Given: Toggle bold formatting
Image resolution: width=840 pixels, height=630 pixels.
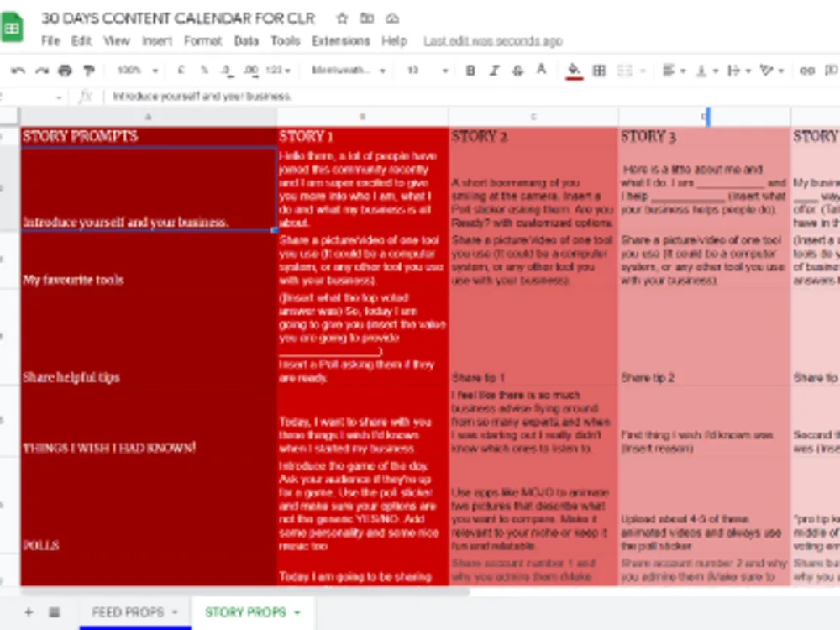Looking at the screenshot, I should coord(470,71).
